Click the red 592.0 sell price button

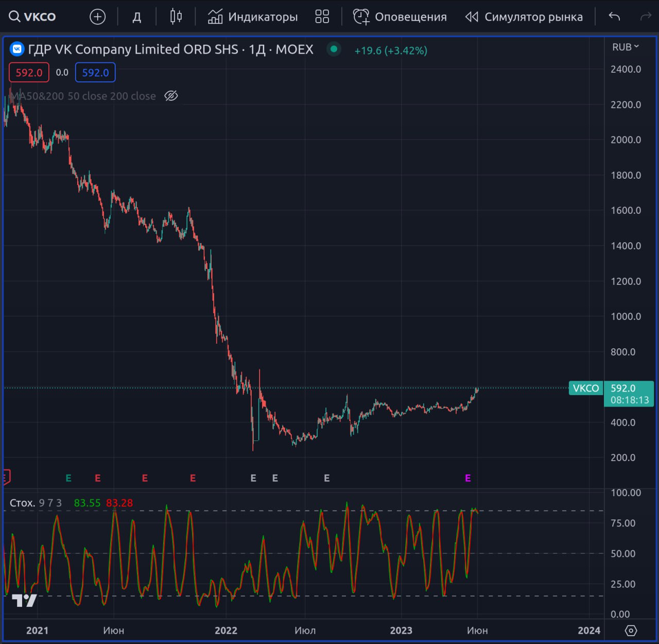coord(29,73)
